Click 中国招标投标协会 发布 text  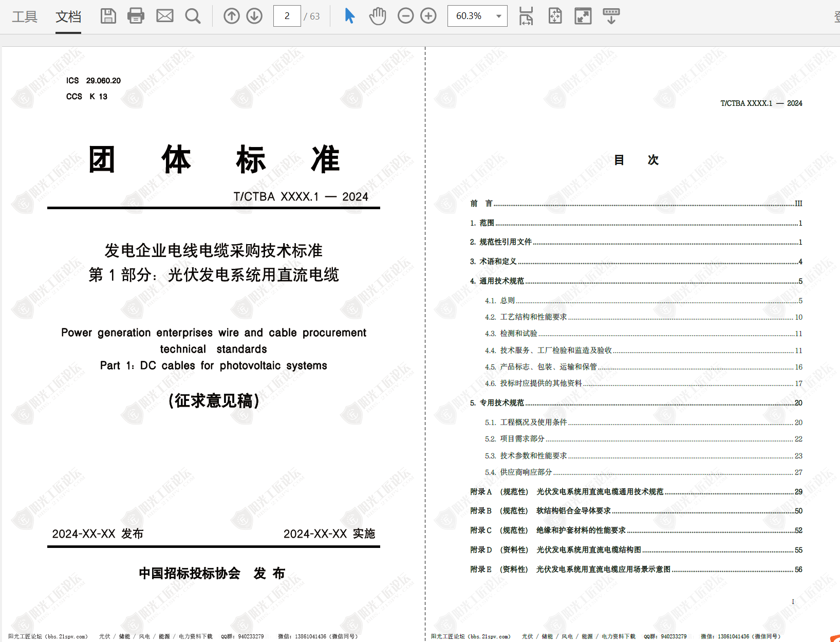tap(212, 574)
